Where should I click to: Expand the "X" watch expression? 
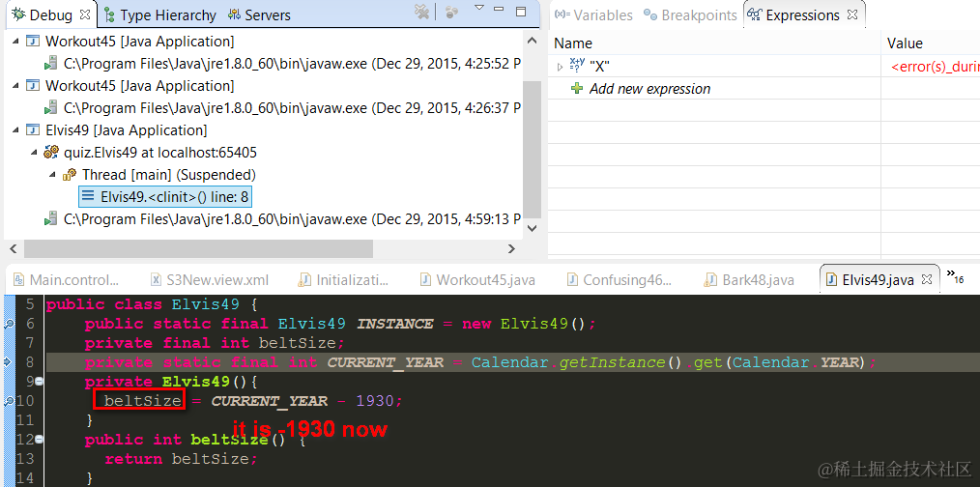[560, 67]
